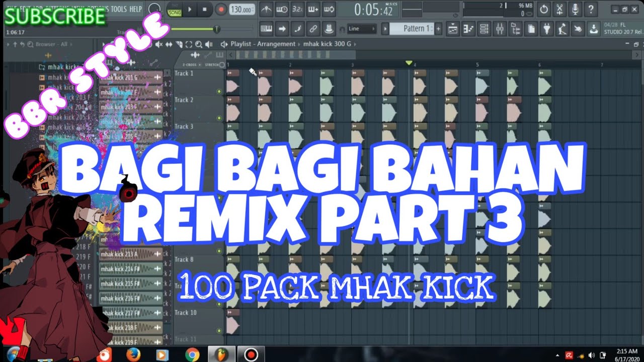Select mhak kick 201 G sample
The width and height of the screenshot is (644, 362).
(x=131, y=77)
